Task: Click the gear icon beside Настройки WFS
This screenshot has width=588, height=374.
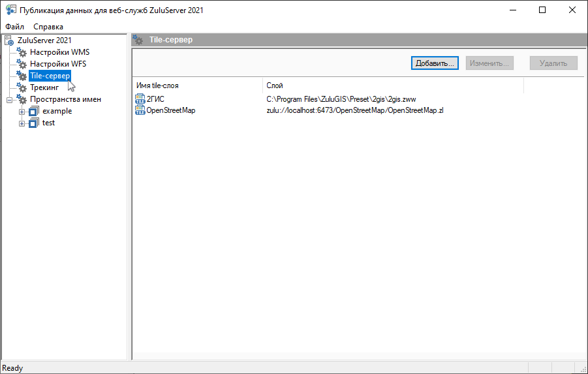Action: [x=22, y=64]
